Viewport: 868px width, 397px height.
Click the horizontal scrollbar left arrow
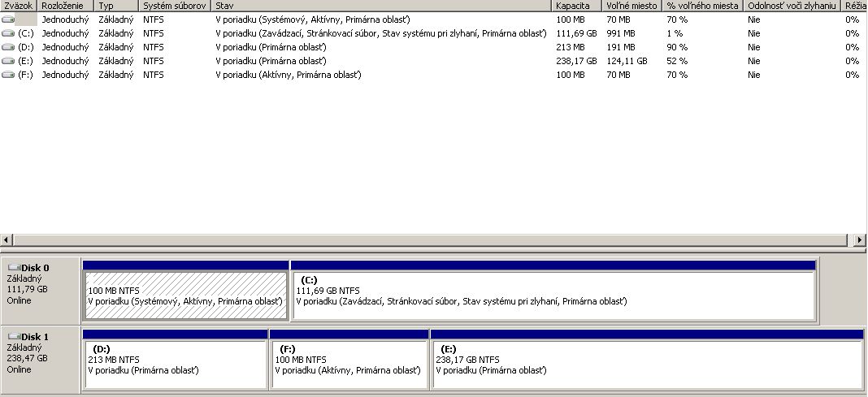click(6, 240)
